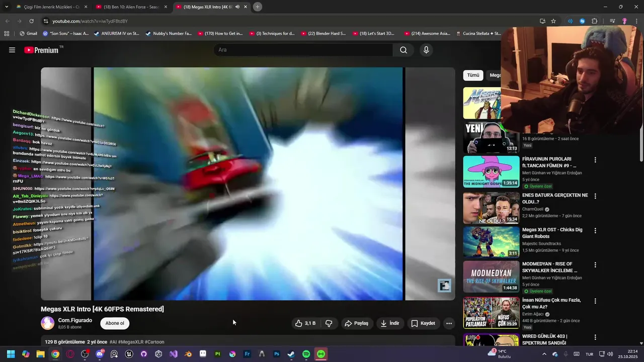This screenshot has width=644, height=362.
Task: Open options for FİRAVUNUN PUROLARI video
Action: [595, 160]
